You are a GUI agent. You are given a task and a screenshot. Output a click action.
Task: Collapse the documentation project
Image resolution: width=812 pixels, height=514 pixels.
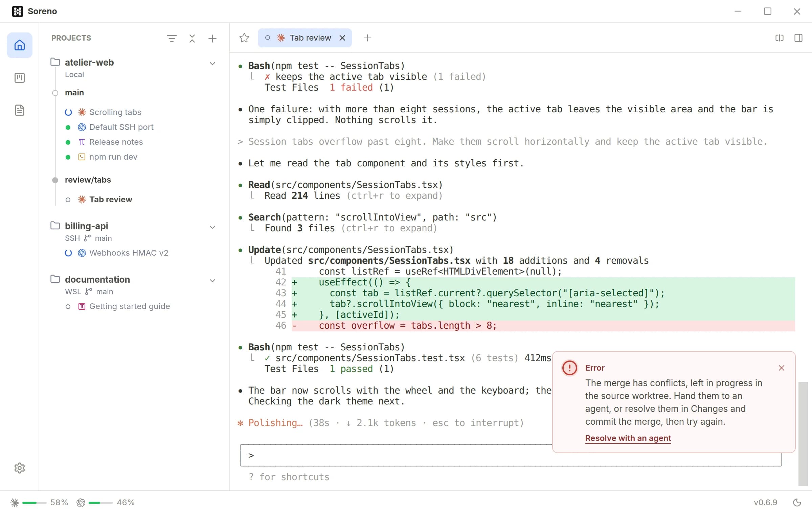tap(212, 281)
